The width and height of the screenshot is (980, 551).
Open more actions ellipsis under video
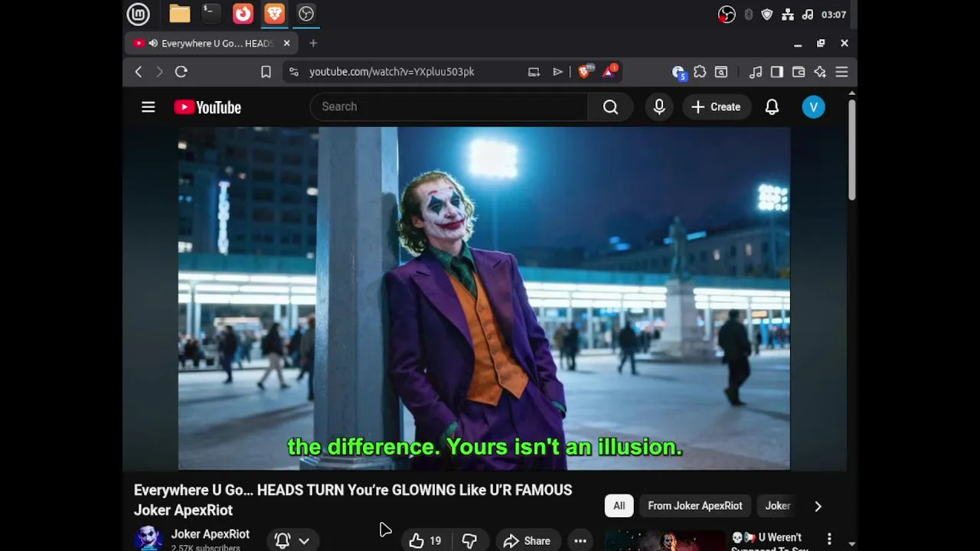coord(580,540)
